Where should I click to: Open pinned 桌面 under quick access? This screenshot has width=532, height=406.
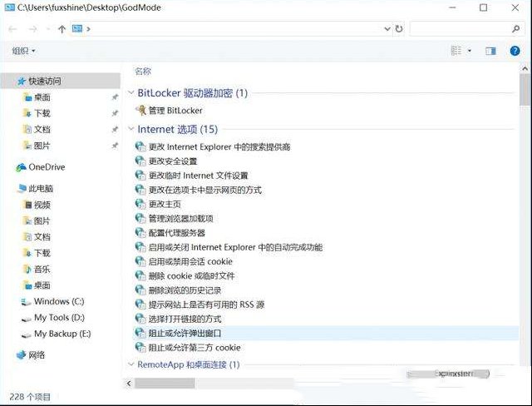click(42, 97)
